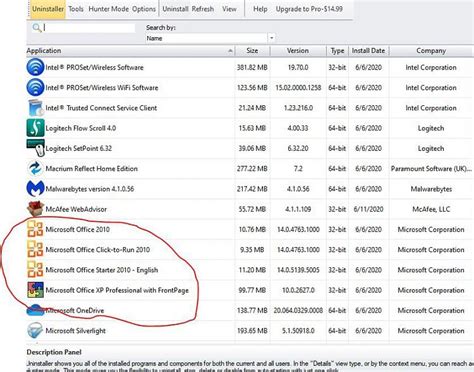The width and height of the screenshot is (474, 372).
Task: Select the Logitech Flow Scroll 4.0 name
Action: [x=81, y=128]
